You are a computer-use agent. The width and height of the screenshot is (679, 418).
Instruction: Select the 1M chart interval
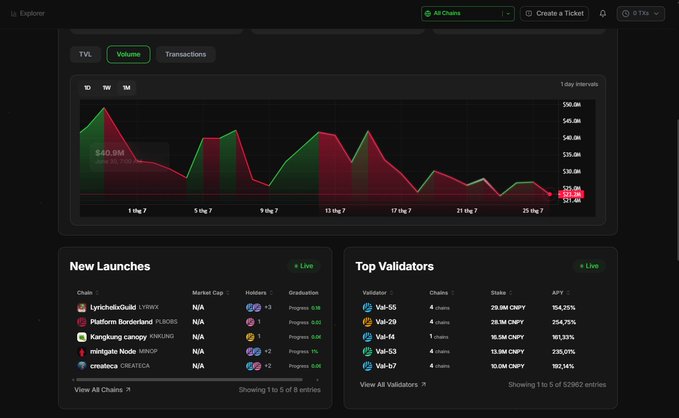click(x=126, y=88)
